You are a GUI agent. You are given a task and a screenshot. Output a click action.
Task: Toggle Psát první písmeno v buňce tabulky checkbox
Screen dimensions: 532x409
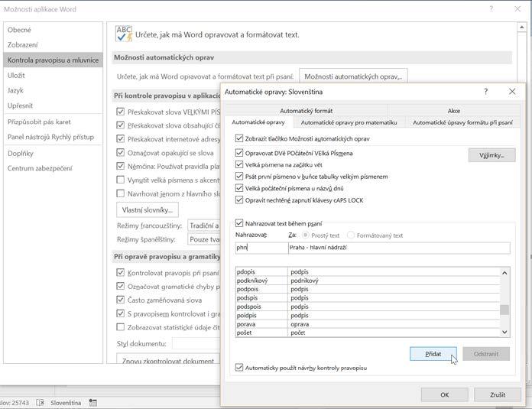coord(239,176)
